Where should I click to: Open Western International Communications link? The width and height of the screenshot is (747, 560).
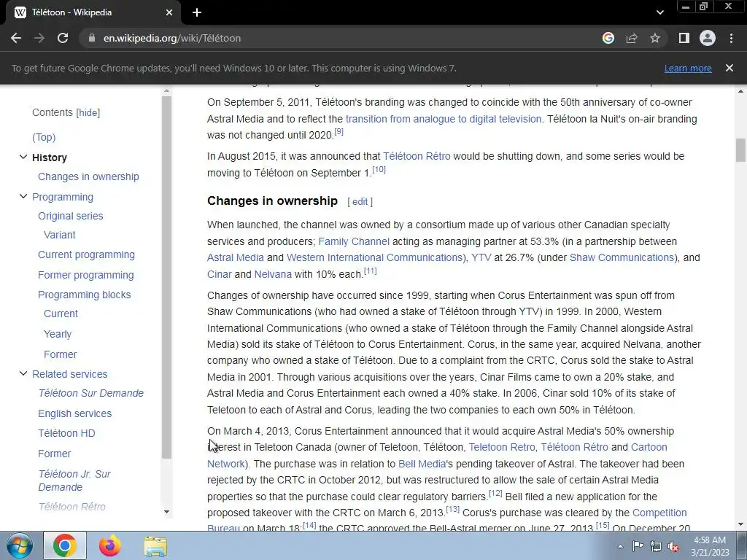[374, 257]
